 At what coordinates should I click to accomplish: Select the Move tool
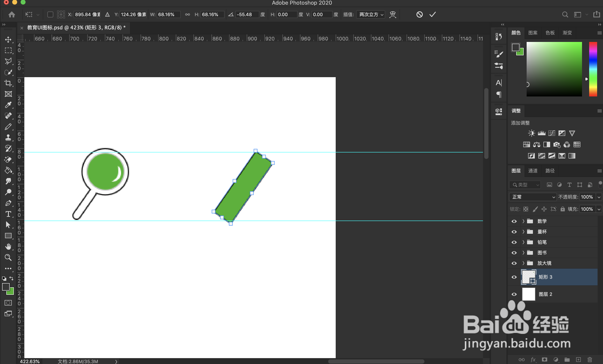coord(8,40)
